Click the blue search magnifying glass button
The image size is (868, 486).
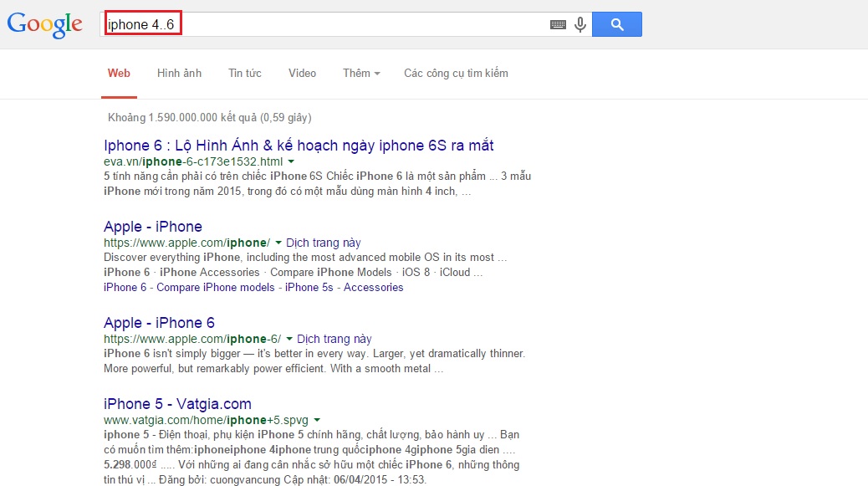point(616,23)
